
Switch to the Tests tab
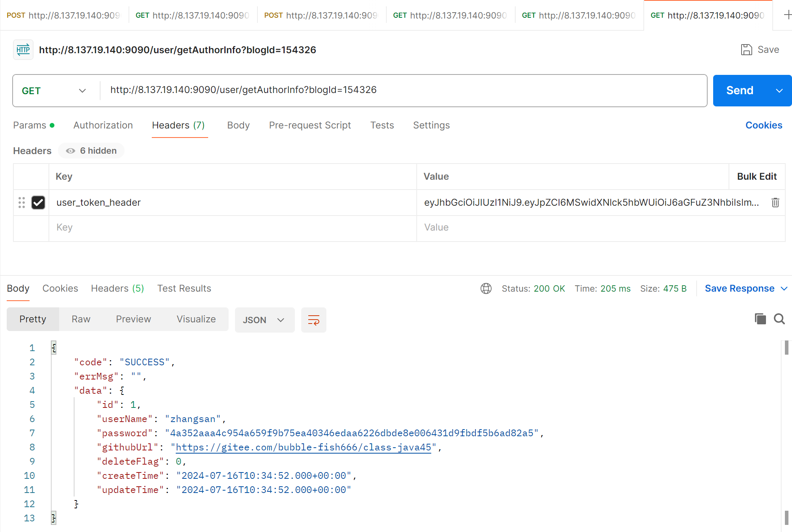point(382,125)
